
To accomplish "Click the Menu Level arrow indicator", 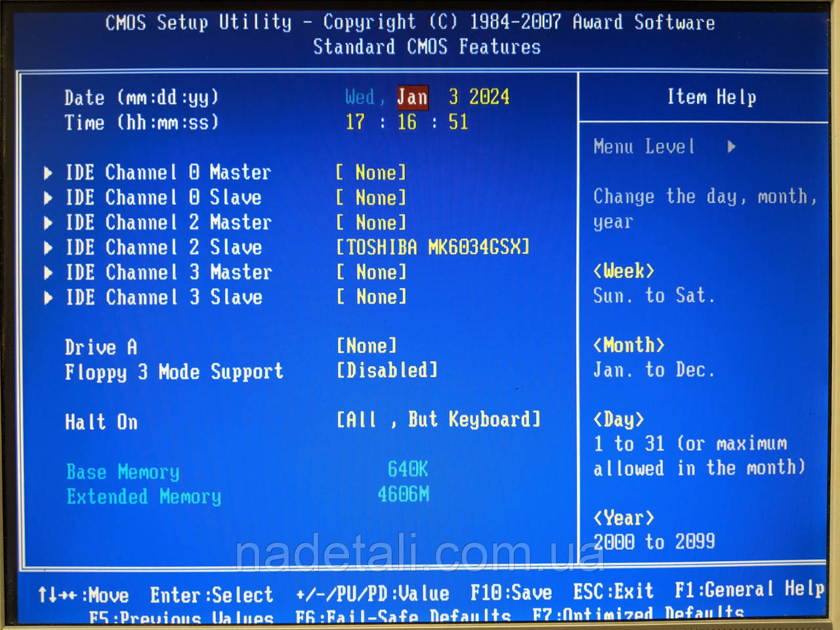I will [x=731, y=147].
